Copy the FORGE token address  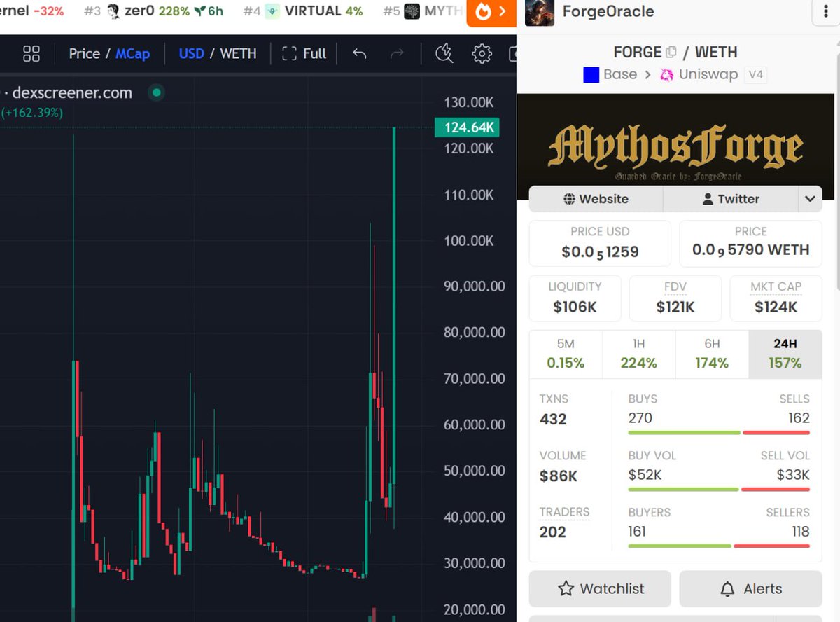(x=671, y=52)
